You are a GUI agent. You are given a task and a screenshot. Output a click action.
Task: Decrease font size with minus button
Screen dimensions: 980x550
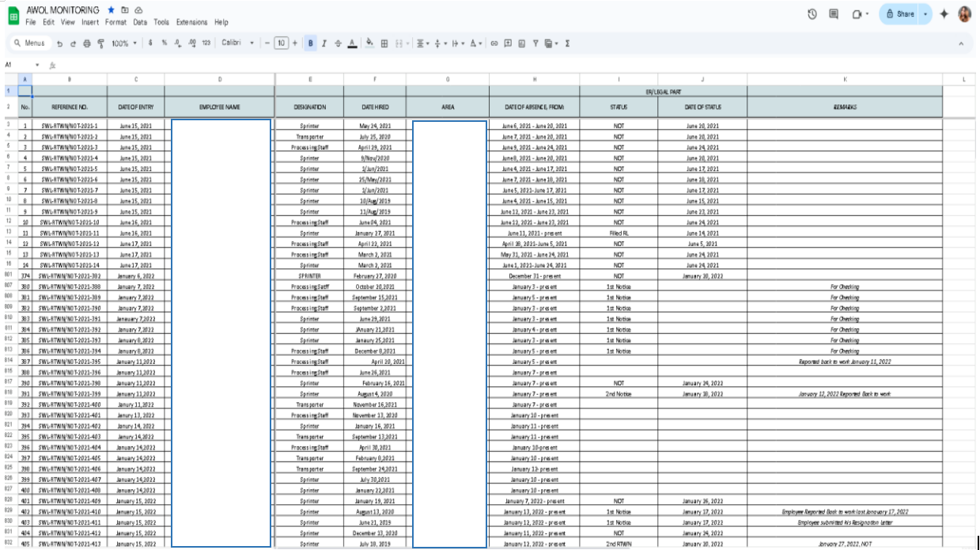267,44
